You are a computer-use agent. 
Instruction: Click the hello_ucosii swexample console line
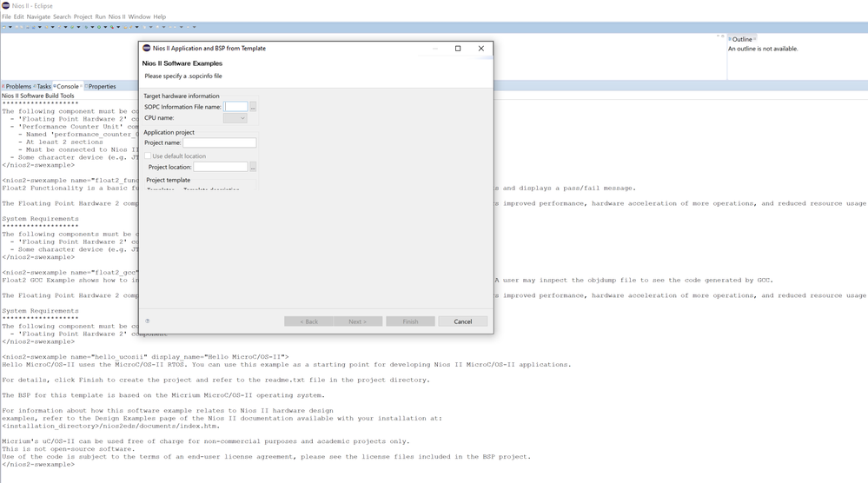[145, 357]
